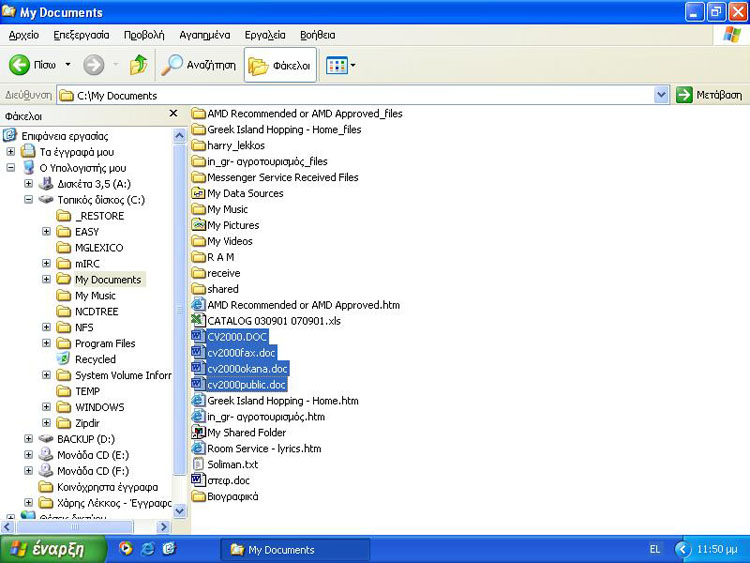This screenshot has width=750, height=563.
Task: Click the folder tree scroll-down arrow
Action: (x=179, y=511)
